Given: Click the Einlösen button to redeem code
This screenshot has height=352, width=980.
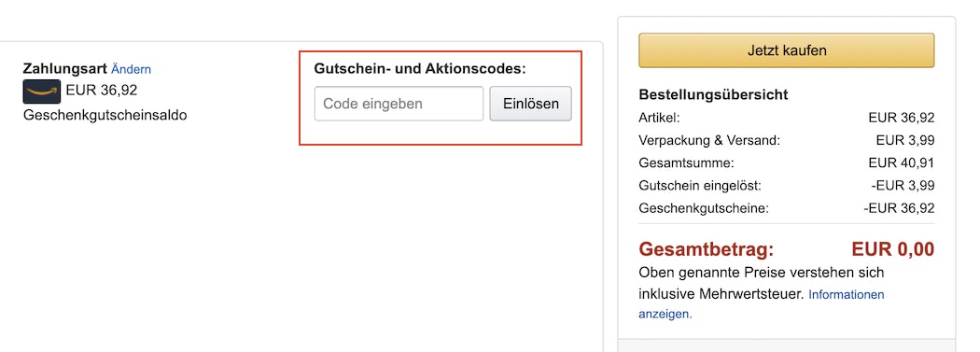Looking at the screenshot, I should 531,104.
